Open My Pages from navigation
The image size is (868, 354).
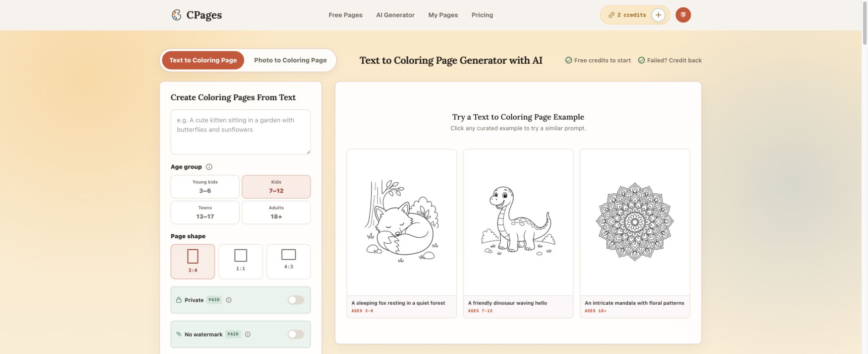443,15
